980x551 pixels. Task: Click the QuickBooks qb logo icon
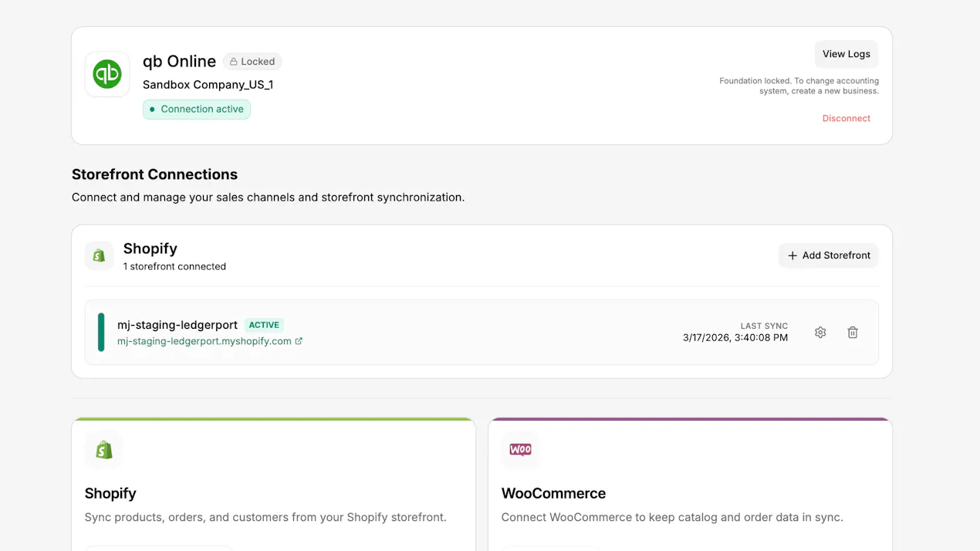coord(107,74)
